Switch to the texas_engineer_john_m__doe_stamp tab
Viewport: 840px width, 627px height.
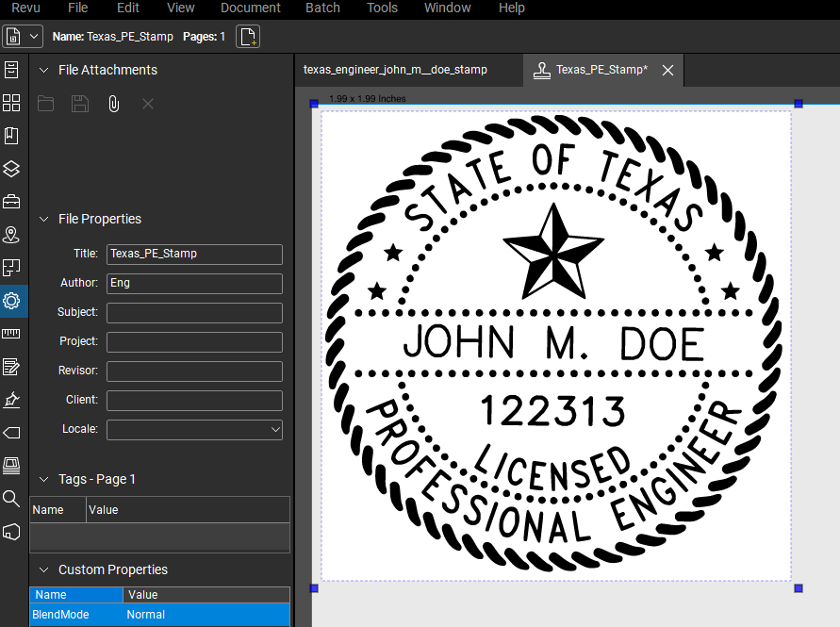[x=405, y=70]
